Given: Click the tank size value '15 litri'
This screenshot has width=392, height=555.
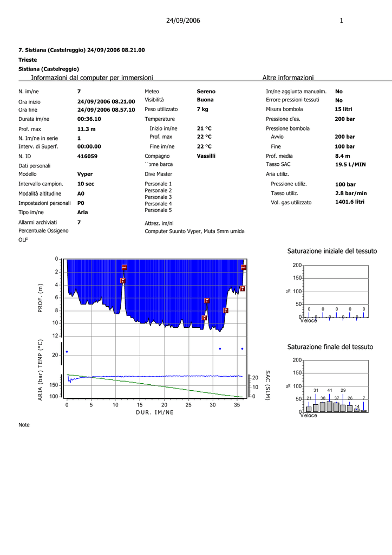Looking at the screenshot, I should pos(343,109).
